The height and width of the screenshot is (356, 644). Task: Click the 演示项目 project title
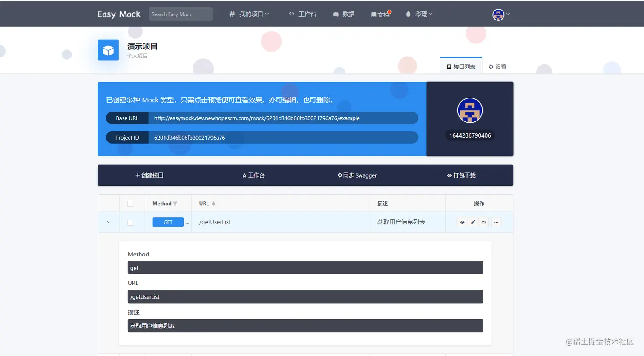pos(142,46)
